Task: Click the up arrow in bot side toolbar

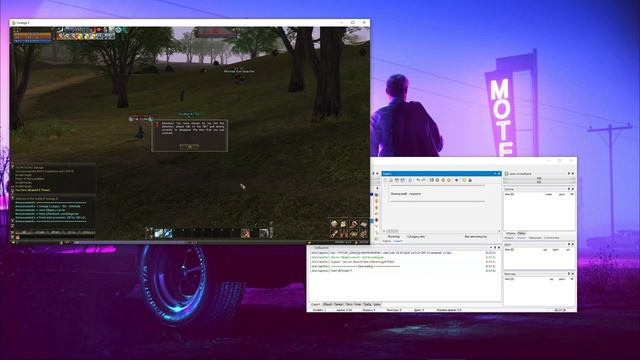Action: [378, 188]
